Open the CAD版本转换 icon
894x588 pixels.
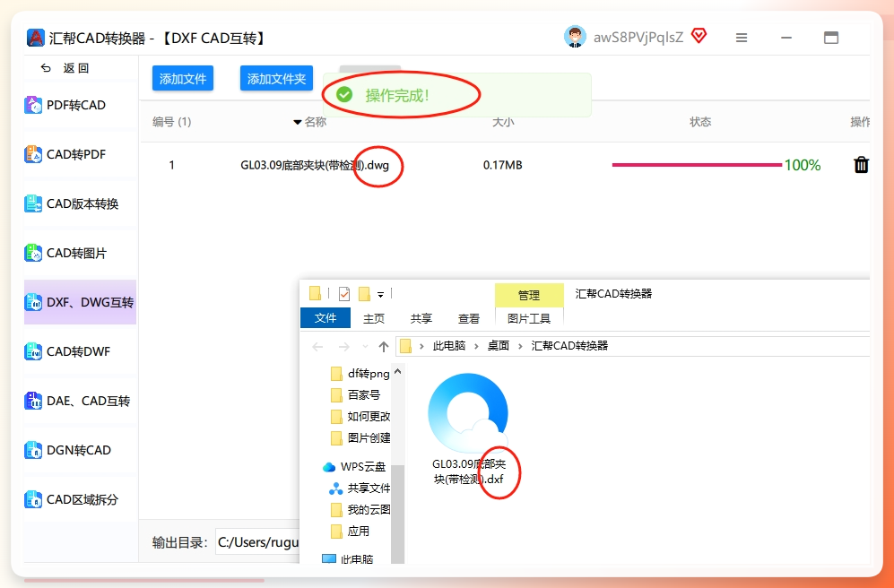click(34, 204)
